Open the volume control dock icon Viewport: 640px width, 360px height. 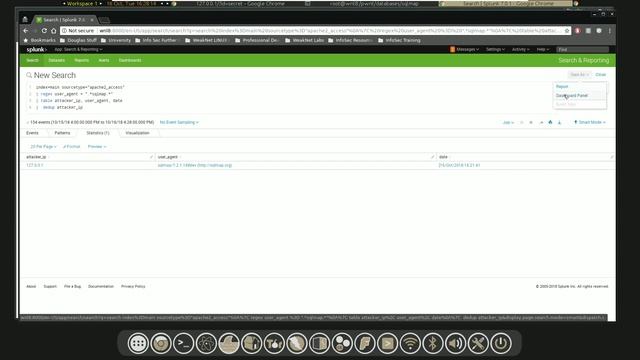[456, 343]
